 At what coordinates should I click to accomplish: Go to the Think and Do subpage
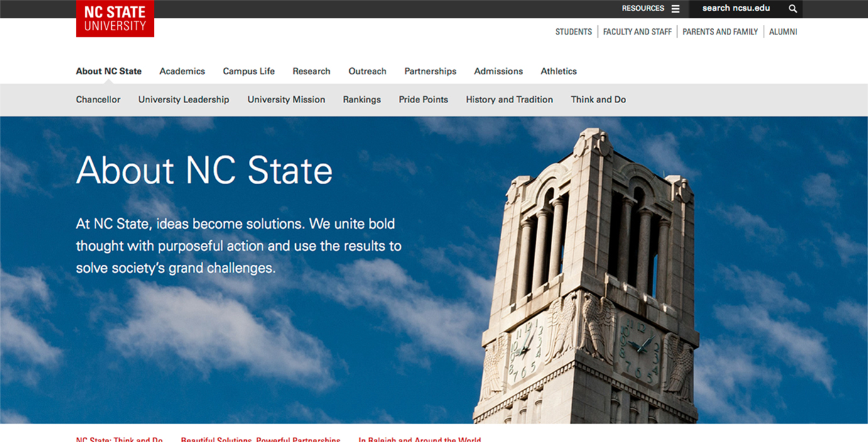click(x=599, y=99)
